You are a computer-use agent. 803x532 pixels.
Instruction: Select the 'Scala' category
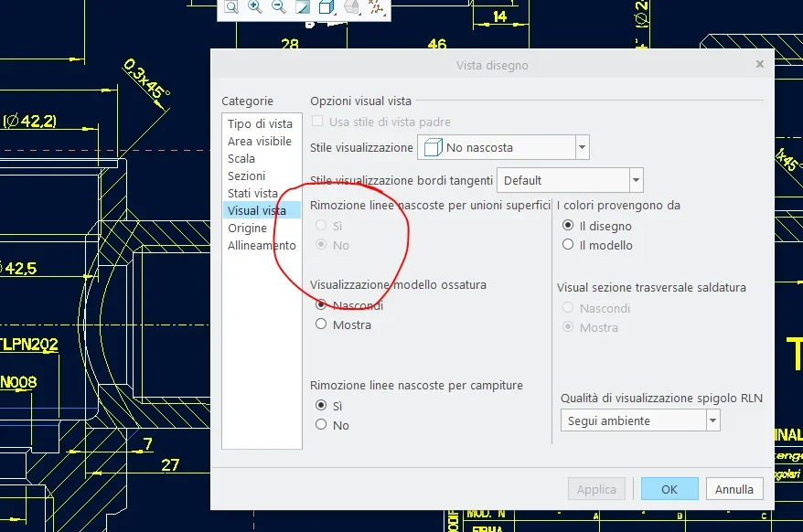point(241,159)
